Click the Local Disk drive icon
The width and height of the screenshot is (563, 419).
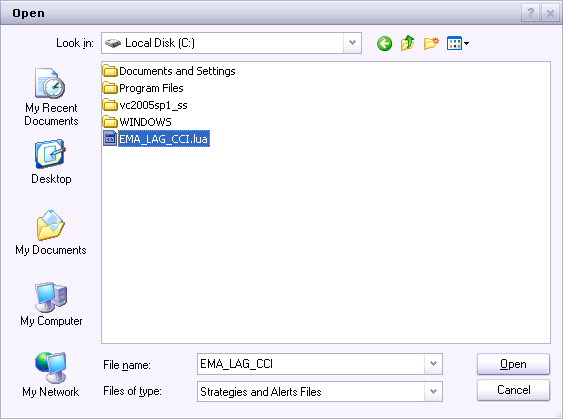[x=113, y=43]
